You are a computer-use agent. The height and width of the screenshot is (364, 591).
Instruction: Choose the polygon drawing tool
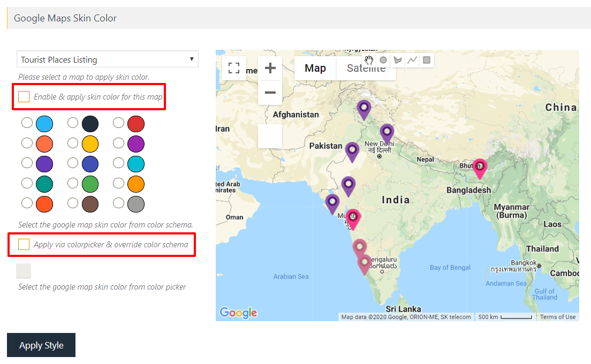(x=398, y=60)
